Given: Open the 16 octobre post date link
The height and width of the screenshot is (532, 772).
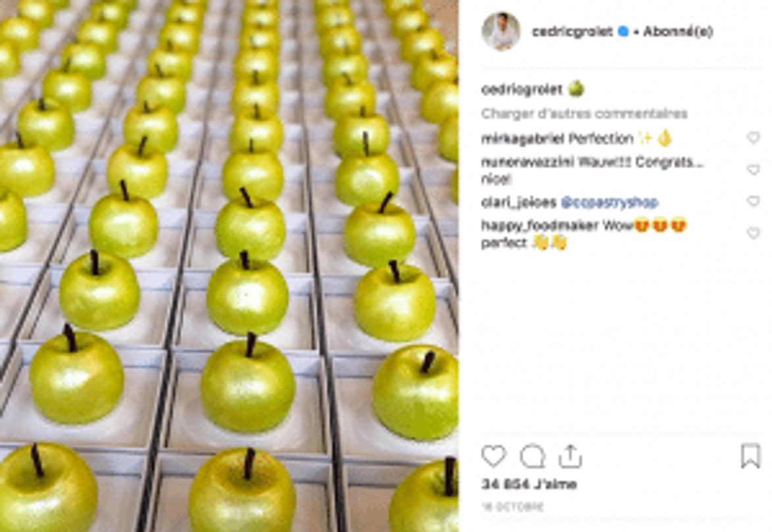Looking at the screenshot, I should tap(513, 506).
